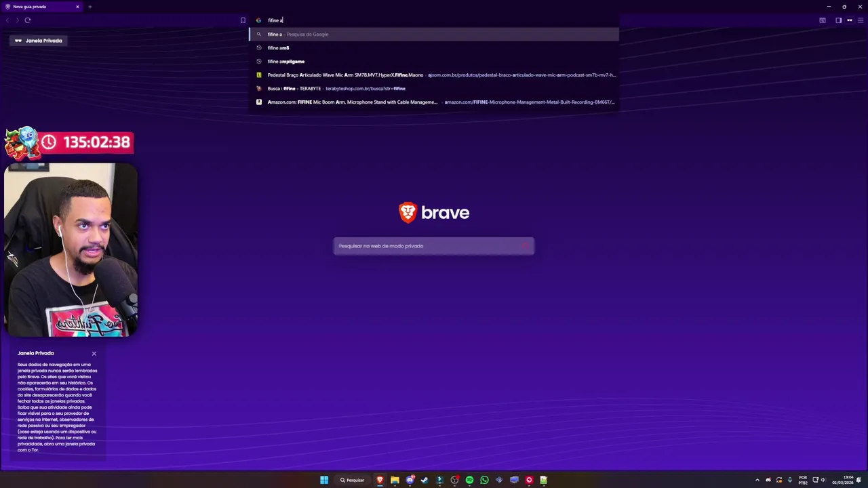Click the 'Janela Privada' toolbar badge

(x=39, y=41)
